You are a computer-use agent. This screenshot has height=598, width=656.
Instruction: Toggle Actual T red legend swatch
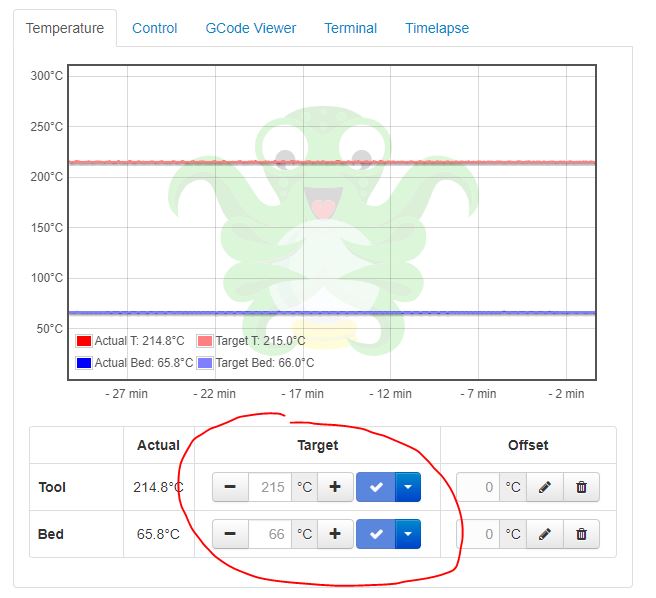pos(84,341)
